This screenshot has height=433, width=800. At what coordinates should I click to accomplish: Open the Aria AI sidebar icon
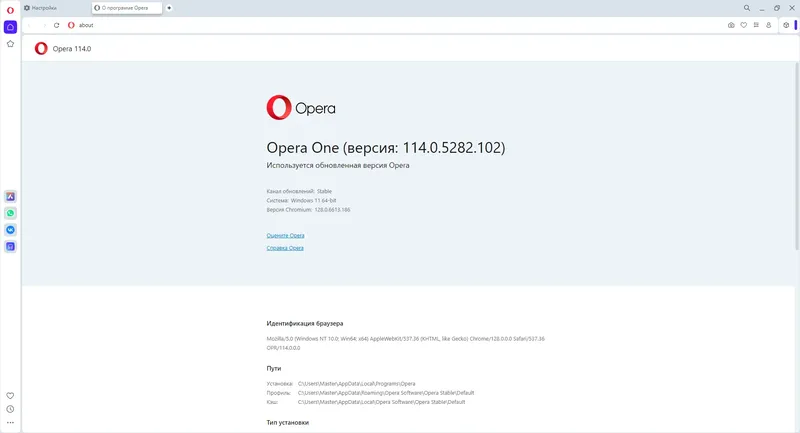point(10,197)
